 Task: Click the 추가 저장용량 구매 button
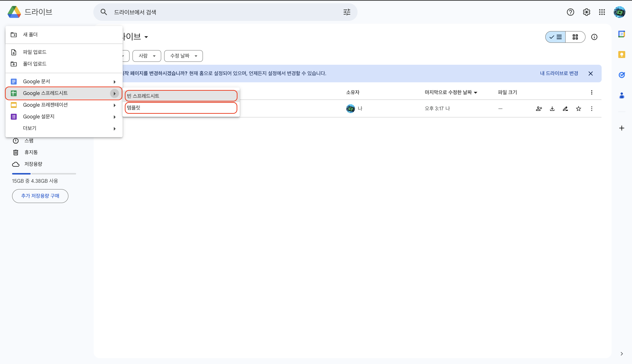[40, 196]
